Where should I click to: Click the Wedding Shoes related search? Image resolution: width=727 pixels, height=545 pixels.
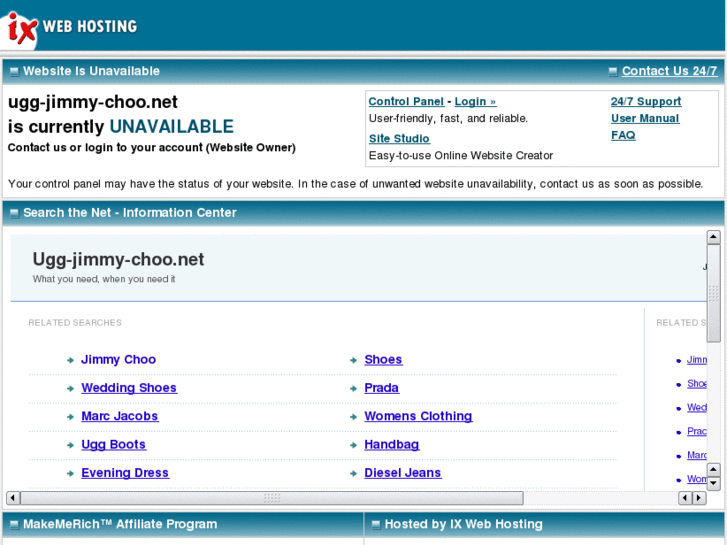pos(129,388)
